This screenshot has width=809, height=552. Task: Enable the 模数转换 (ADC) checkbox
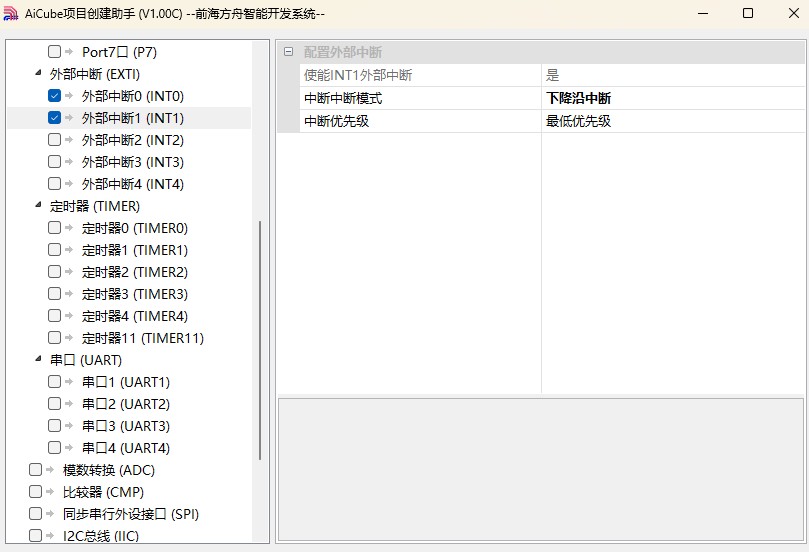[35, 469]
